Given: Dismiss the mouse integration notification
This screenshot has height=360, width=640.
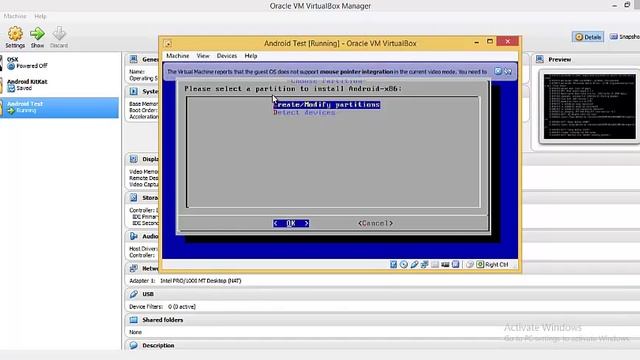Looking at the screenshot, I should click(x=498, y=71).
